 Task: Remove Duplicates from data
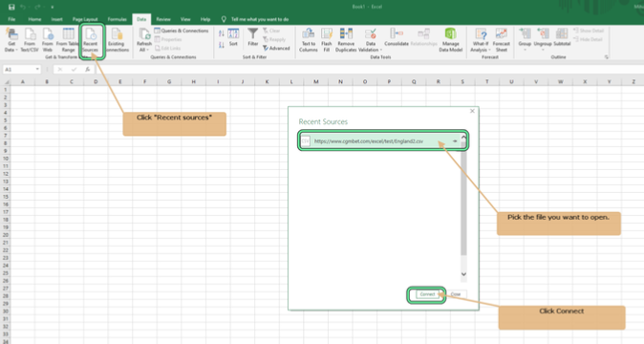pyautogui.click(x=346, y=40)
